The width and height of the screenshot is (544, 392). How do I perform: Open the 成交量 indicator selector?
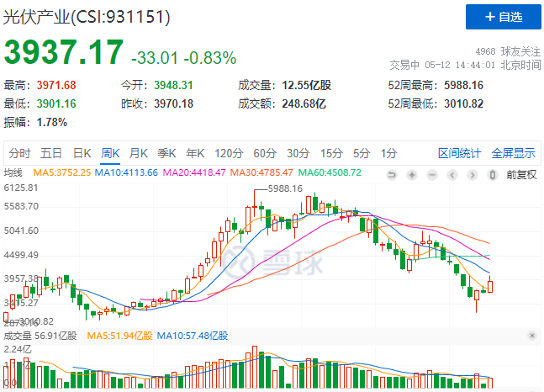point(18,335)
